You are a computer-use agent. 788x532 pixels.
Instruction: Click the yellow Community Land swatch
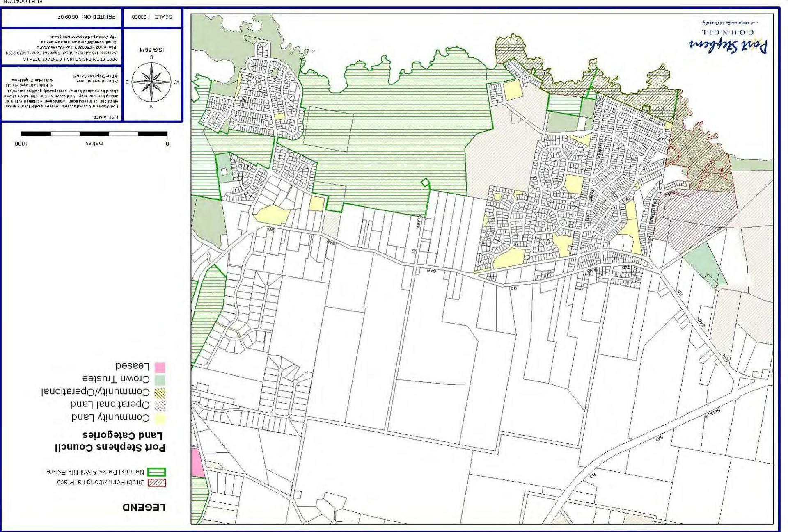pyautogui.click(x=160, y=418)
